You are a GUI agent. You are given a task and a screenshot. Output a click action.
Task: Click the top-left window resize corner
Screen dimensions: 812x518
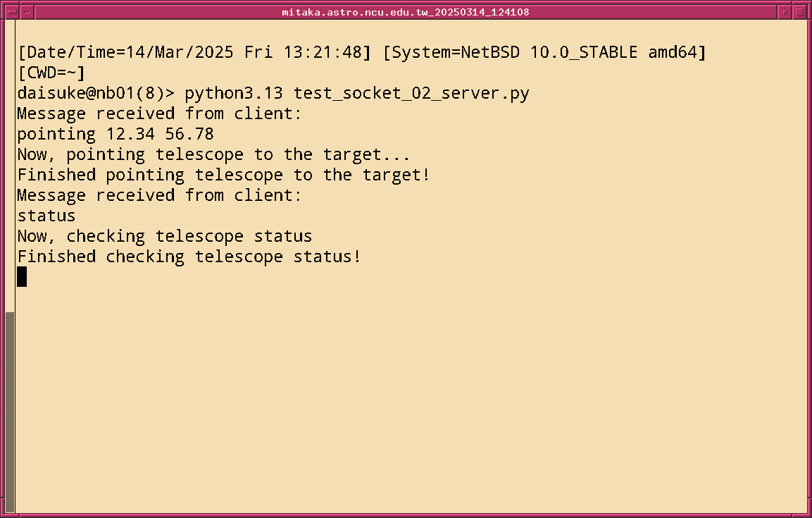[x=4, y=4]
